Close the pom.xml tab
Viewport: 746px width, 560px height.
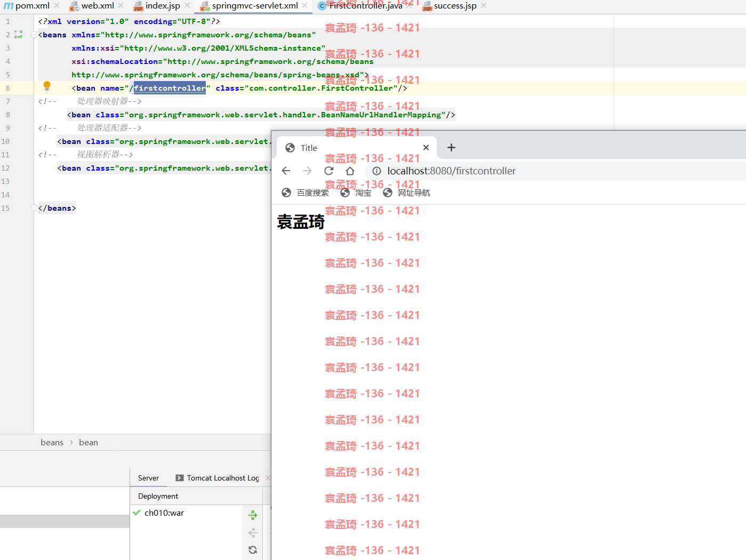(x=57, y=6)
